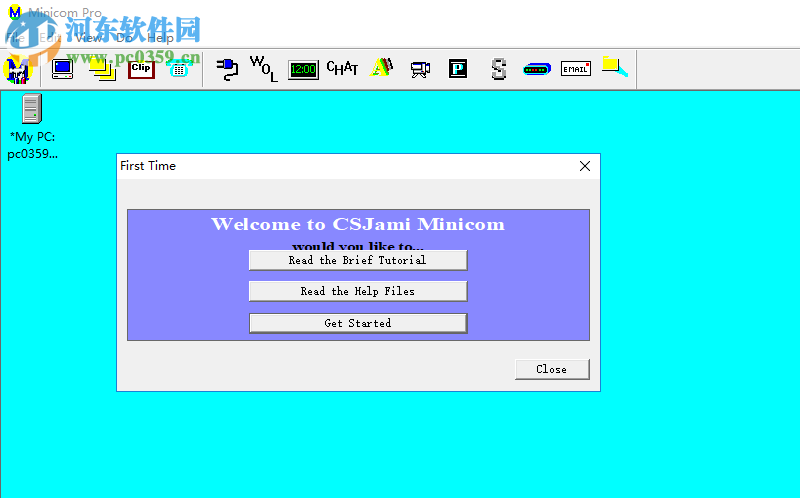Open the Clip clipboard toolbar icon
800x498 pixels.
click(141, 69)
